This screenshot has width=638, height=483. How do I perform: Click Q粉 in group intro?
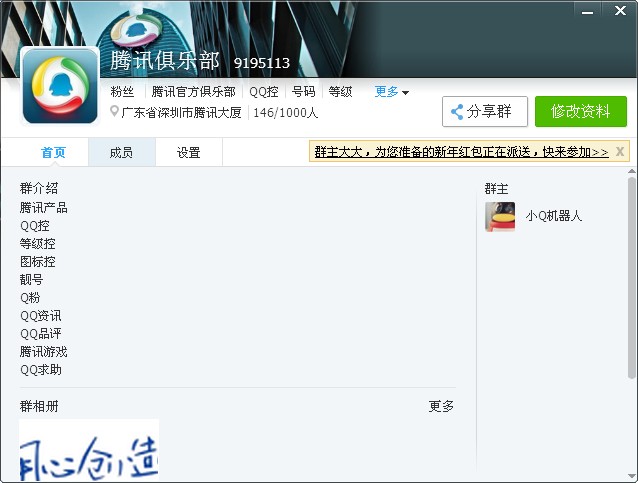point(30,297)
